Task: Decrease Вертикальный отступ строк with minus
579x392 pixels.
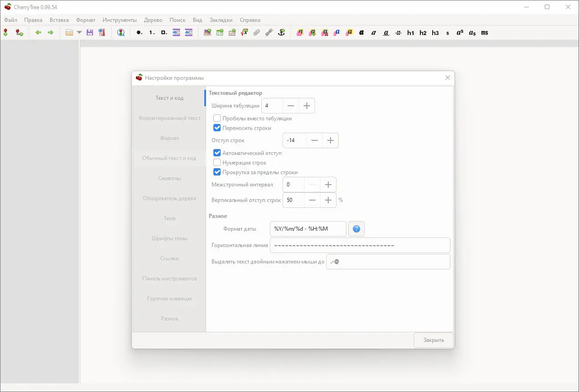Action: 312,200
